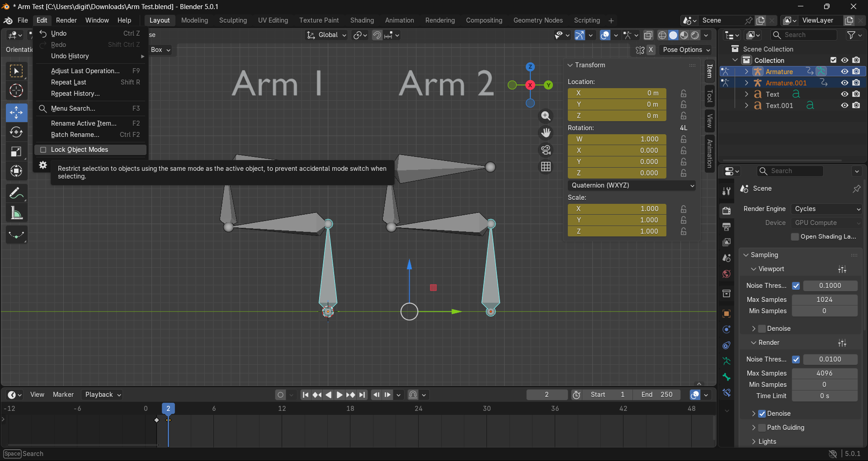Open the Output properties tab icon

tap(726, 226)
